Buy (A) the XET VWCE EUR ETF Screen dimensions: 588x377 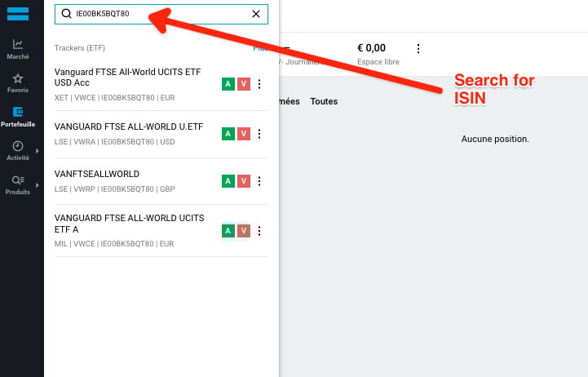[228, 84]
